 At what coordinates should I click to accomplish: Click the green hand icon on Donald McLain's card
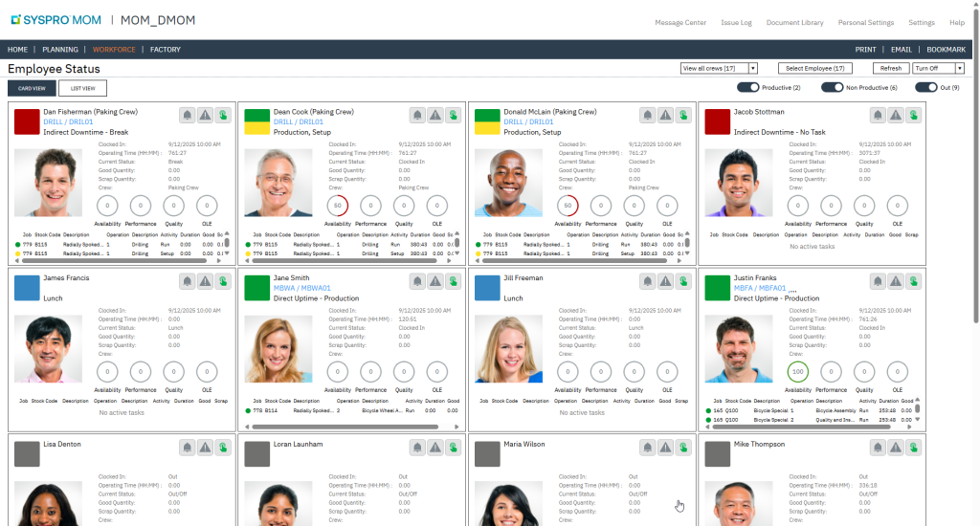683,115
